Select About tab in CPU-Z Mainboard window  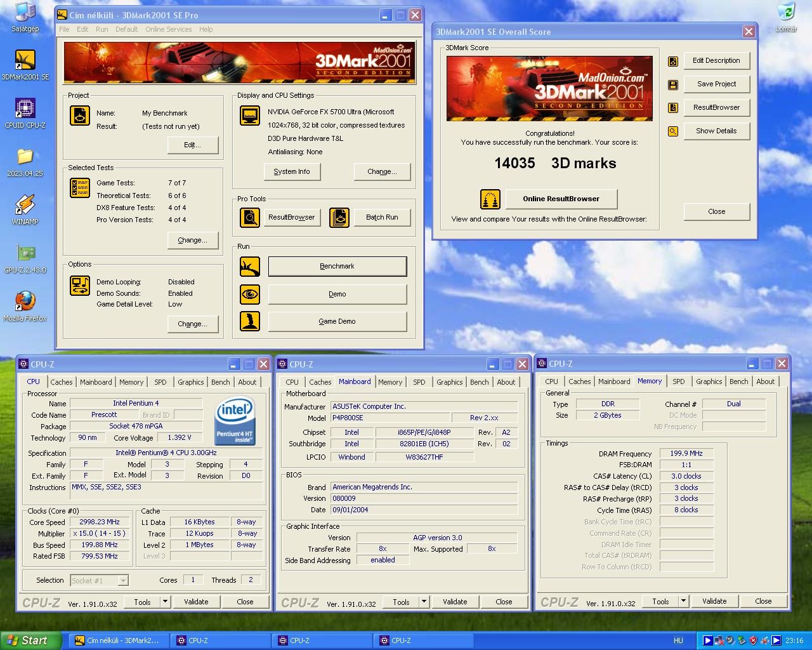coord(506,382)
